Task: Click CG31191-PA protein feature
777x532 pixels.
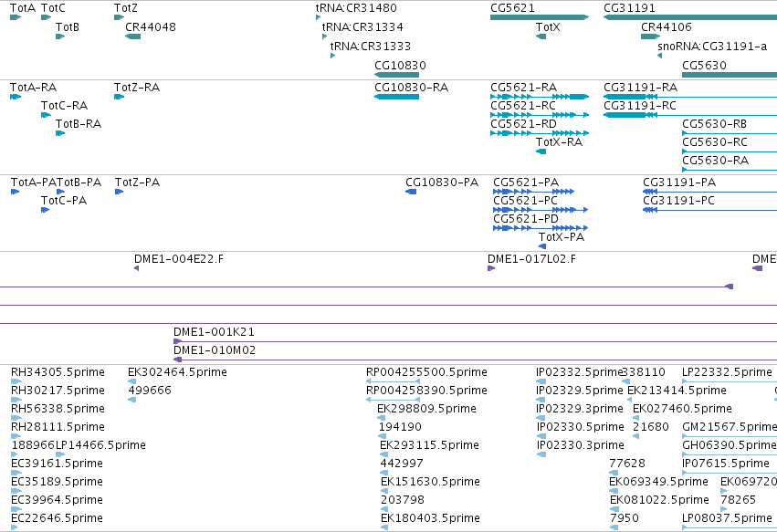Action: click(709, 192)
